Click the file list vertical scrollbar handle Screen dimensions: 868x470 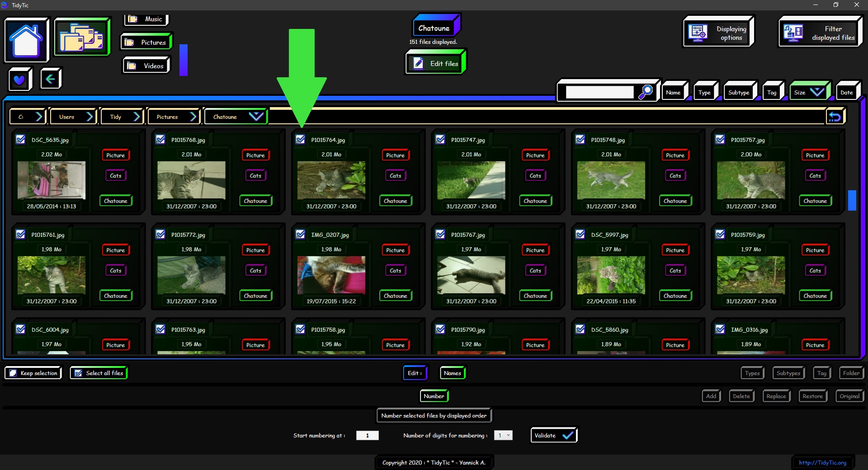coord(852,200)
